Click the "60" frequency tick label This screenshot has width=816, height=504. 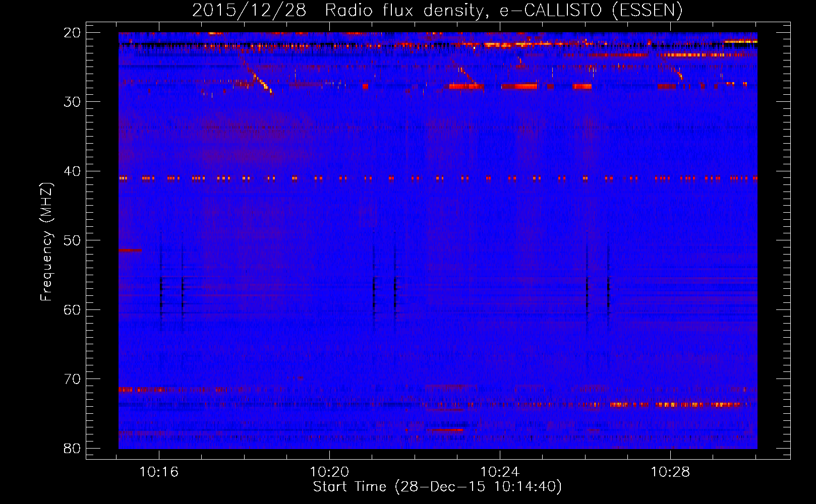[x=73, y=309]
